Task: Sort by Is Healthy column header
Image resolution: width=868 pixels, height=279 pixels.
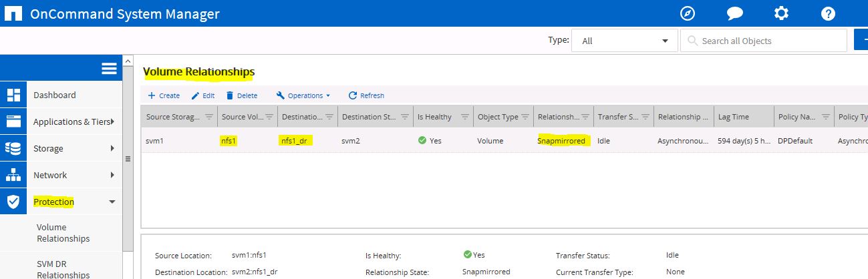Action: (434, 117)
